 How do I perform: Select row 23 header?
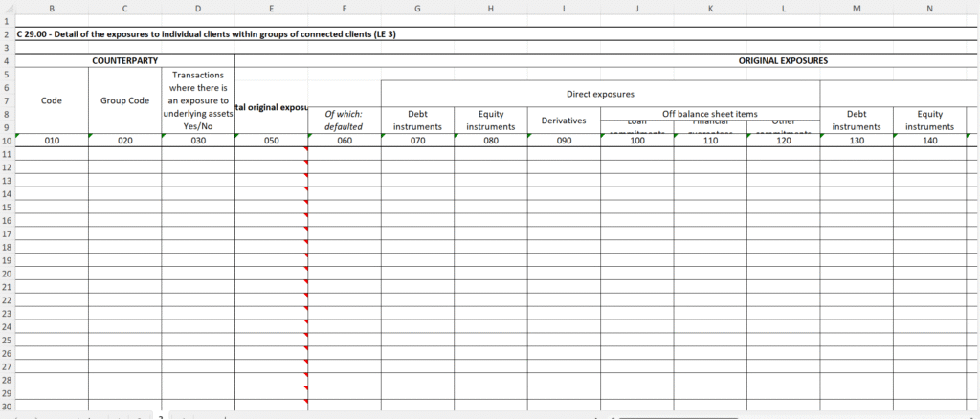tap(7, 314)
